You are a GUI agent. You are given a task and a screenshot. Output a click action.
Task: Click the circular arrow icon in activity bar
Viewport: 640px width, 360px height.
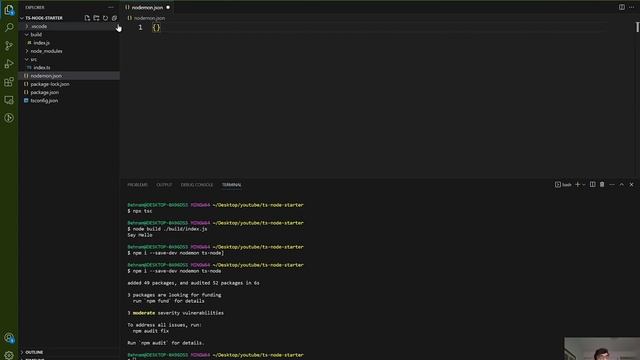tap(9, 118)
